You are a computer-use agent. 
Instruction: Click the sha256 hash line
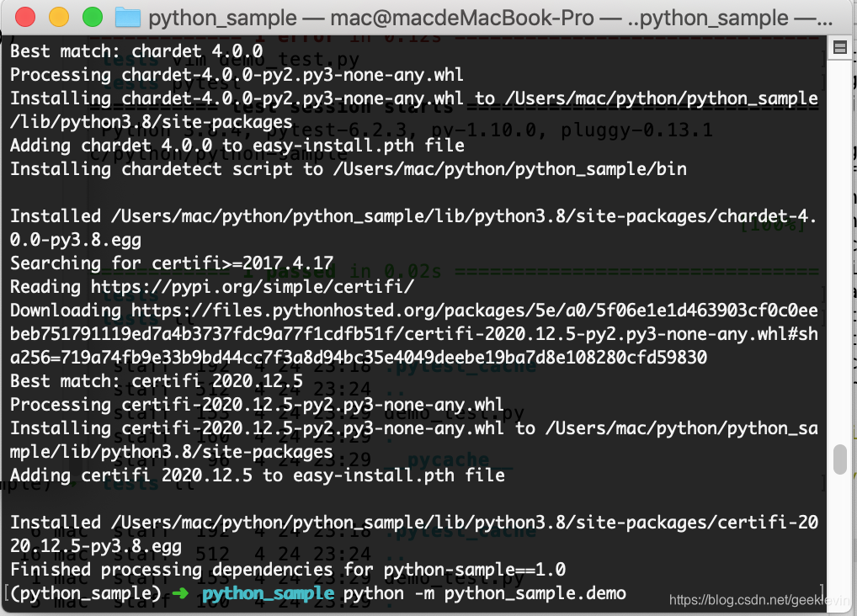pyautogui.click(x=359, y=358)
